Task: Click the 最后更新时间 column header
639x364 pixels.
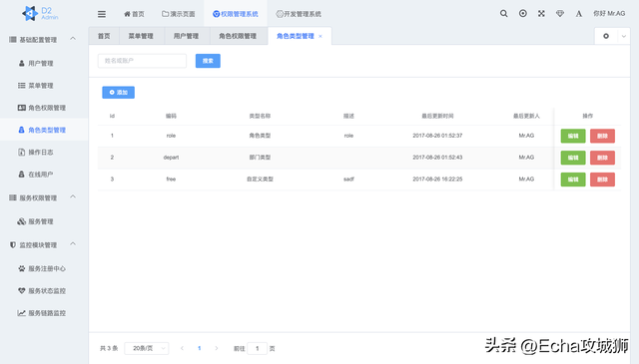Action: click(x=437, y=116)
